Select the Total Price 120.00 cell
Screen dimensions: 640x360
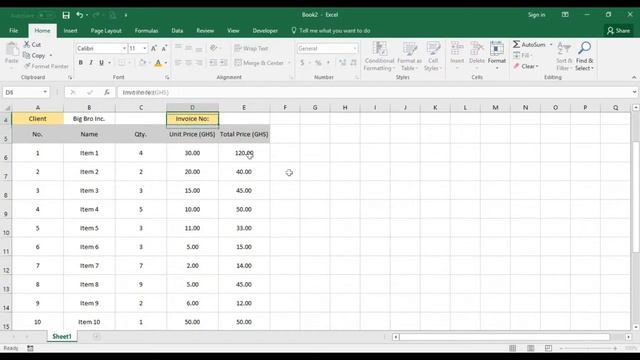pos(244,153)
